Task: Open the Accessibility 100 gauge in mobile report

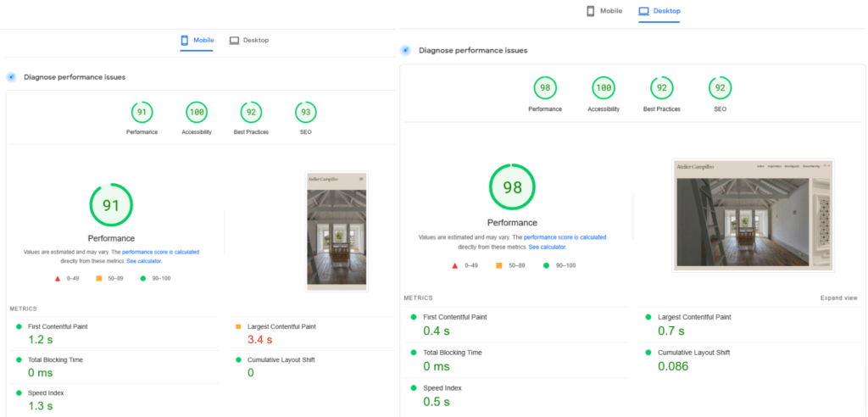Action: [x=197, y=113]
